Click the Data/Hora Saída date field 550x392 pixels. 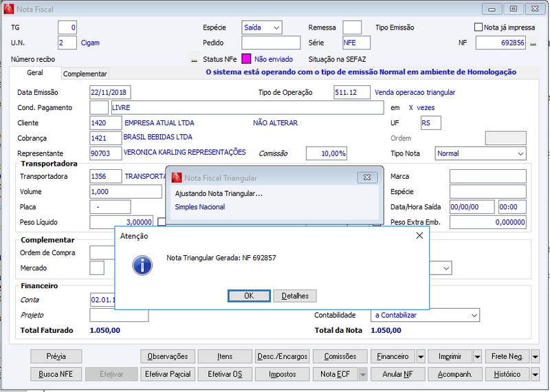tap(472, 207)
